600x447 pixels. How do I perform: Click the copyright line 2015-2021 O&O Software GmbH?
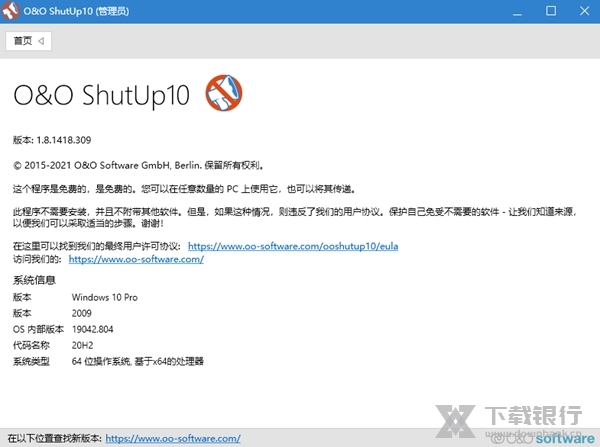139,165
